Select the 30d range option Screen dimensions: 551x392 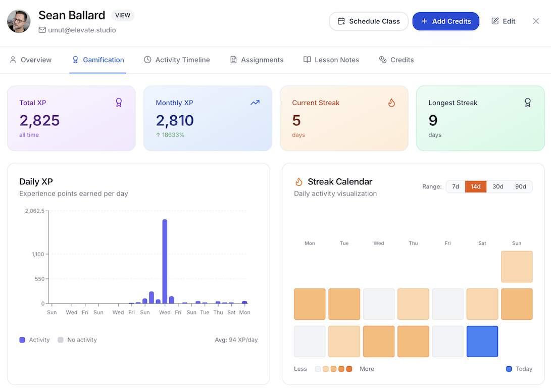point(497,186)
